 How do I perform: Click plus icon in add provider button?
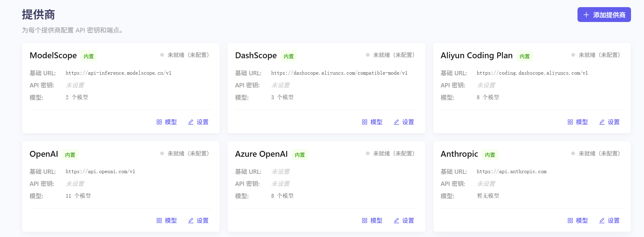coord(586,15)
